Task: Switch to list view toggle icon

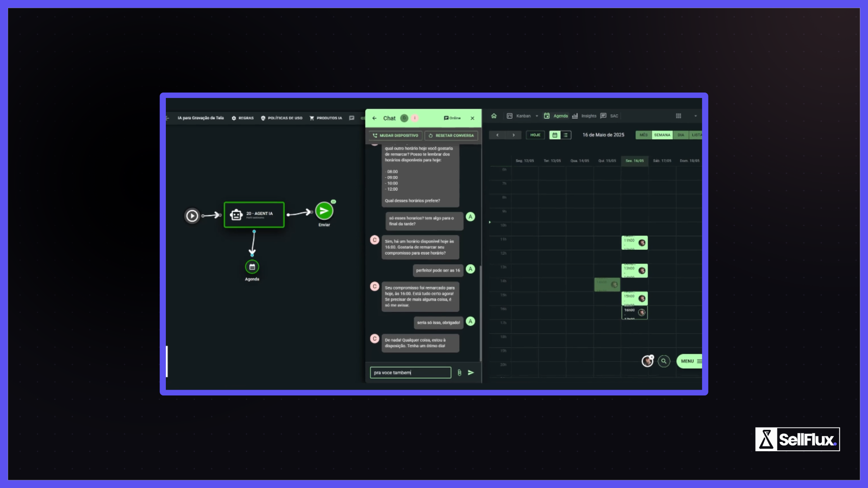Action: pos(566,135)
